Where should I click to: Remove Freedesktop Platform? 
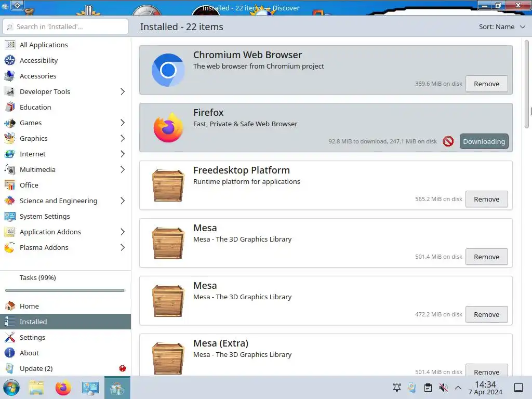point(486,199)
